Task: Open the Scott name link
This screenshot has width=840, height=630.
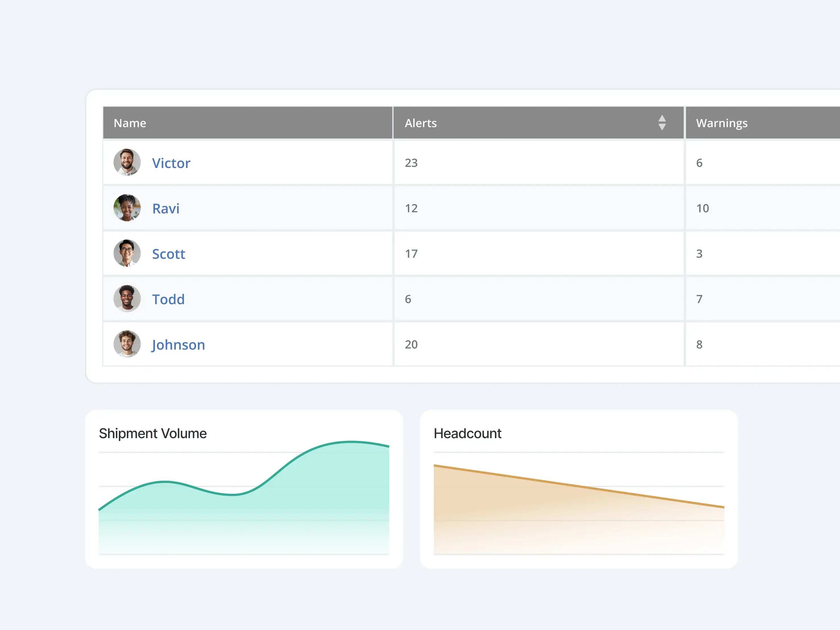Action: tap(169, 254)
